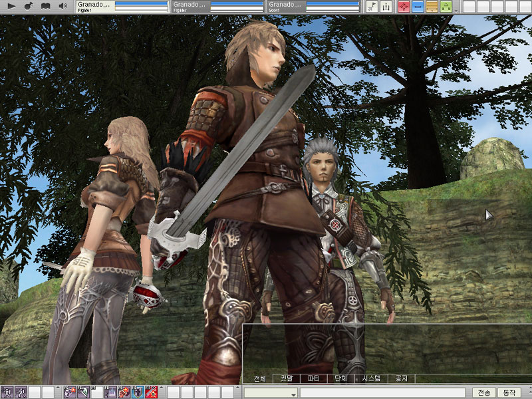The image size is (532, 399).
Task: Click the 동작 action button
Action: click(510, 393)
